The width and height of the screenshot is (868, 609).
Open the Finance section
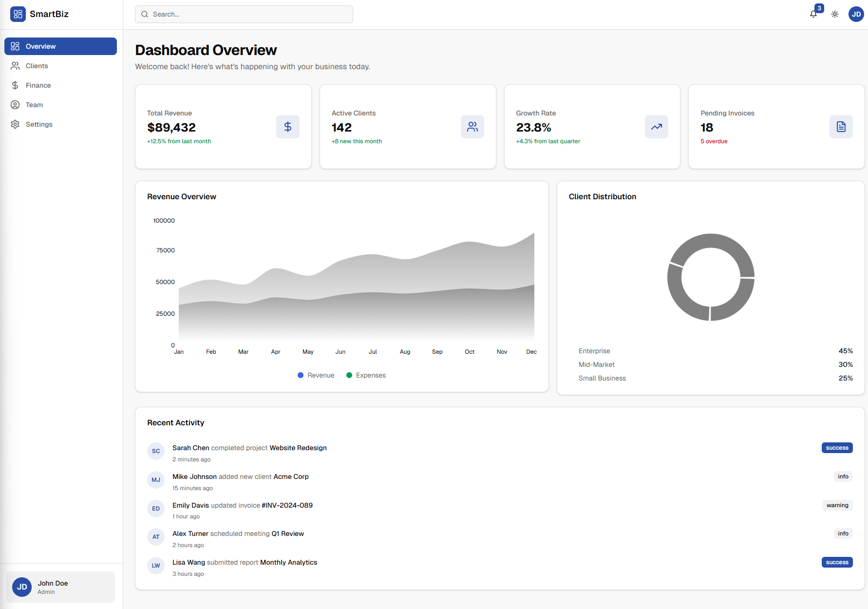(38, 85)
